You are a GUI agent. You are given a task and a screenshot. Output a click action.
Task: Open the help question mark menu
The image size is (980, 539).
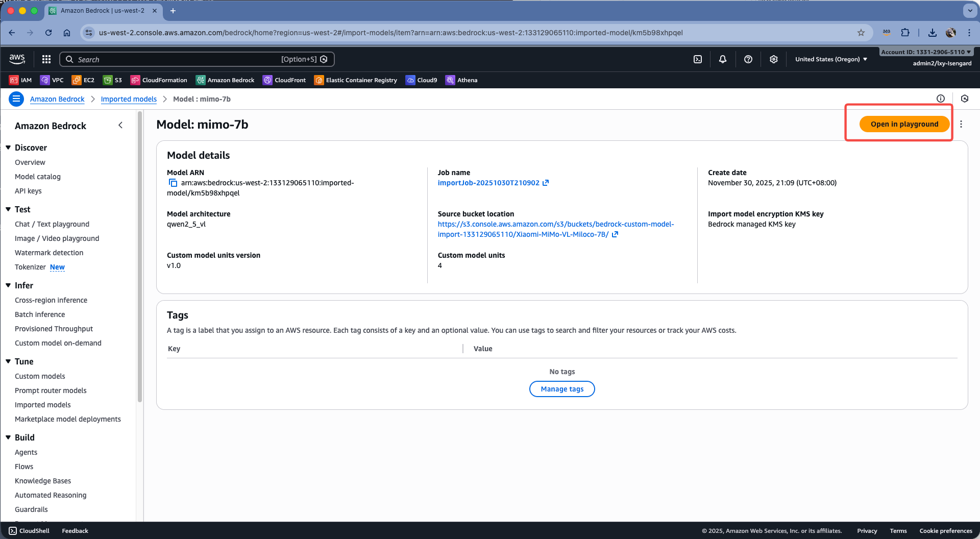748,59
